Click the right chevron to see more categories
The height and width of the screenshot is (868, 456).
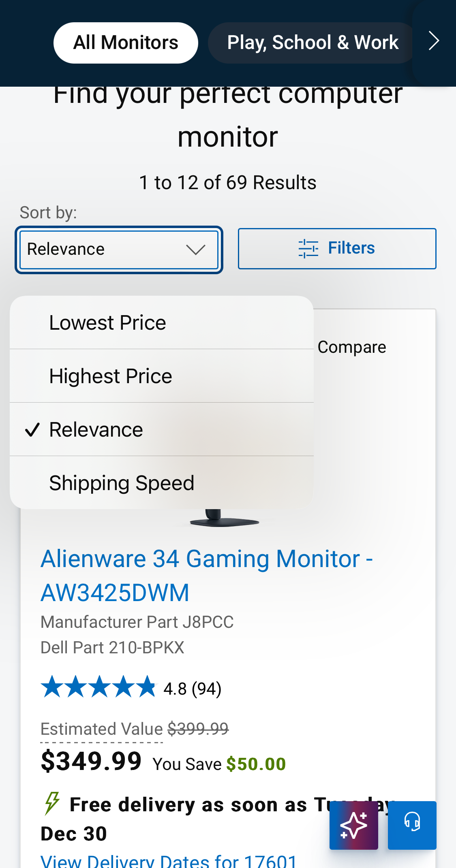tap(433, 41)
